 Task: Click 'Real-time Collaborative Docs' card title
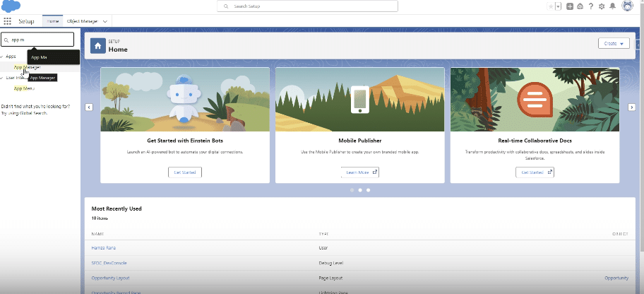click(535, 141)
